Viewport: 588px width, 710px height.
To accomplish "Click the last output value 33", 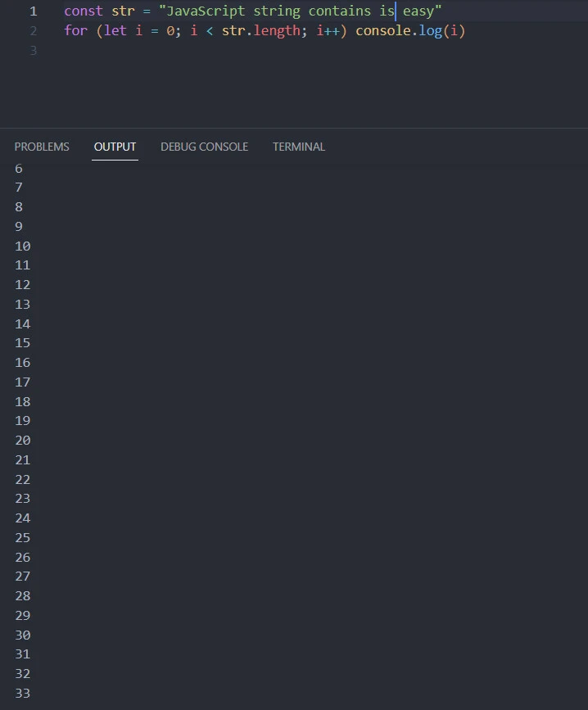I will [22, 694].
